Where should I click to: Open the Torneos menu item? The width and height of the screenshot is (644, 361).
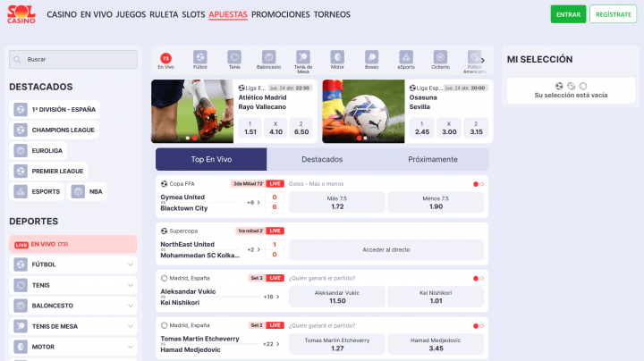click(x=332, y=14)
